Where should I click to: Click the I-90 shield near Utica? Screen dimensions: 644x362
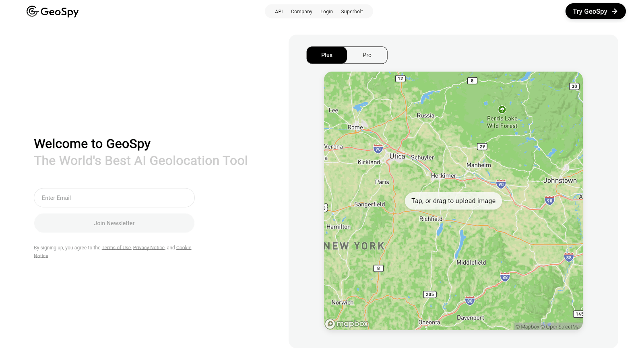click(378, 149)
